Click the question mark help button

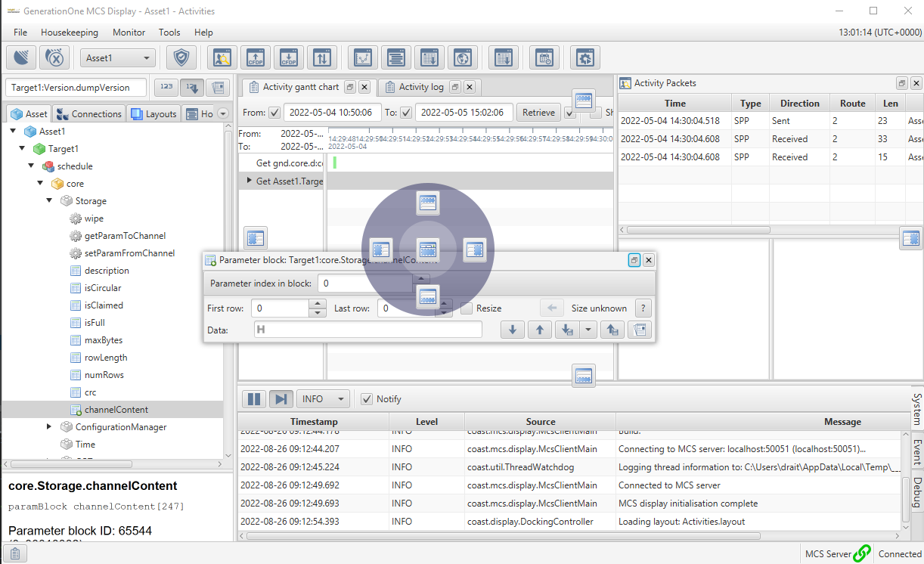pyautogui.click(x=643, y=308)
